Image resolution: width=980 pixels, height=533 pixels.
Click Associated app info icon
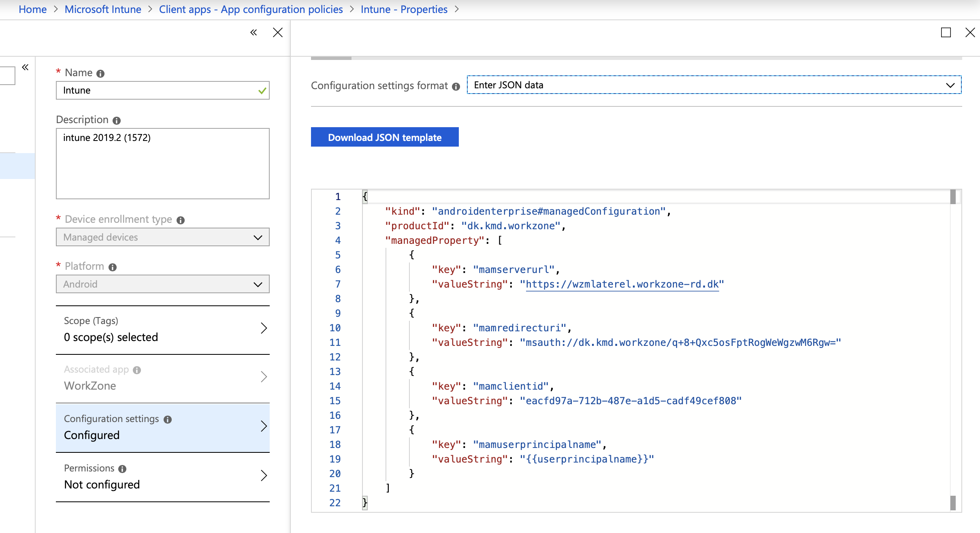[137, 370]
